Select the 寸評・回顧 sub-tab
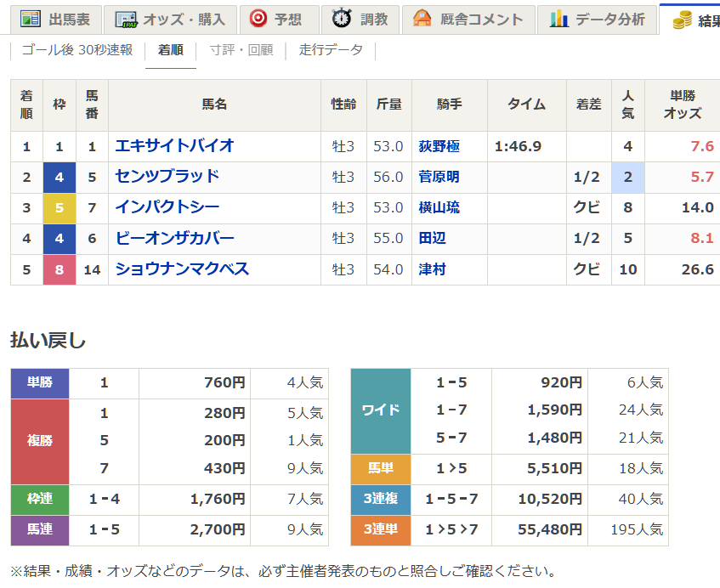Image resolution: width=720 pixels, height=588 pixels. 241,49
